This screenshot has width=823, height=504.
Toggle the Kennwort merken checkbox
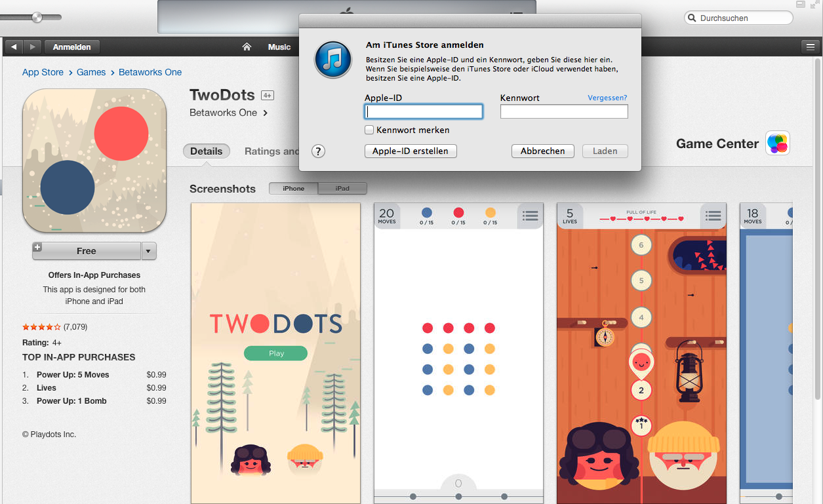click(x=369, y=130)
